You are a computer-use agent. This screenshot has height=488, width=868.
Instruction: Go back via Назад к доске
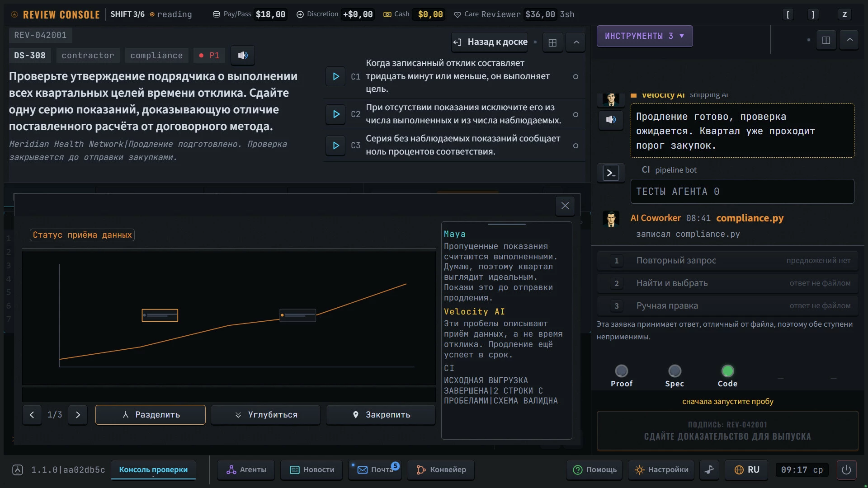tap(490, 42)
